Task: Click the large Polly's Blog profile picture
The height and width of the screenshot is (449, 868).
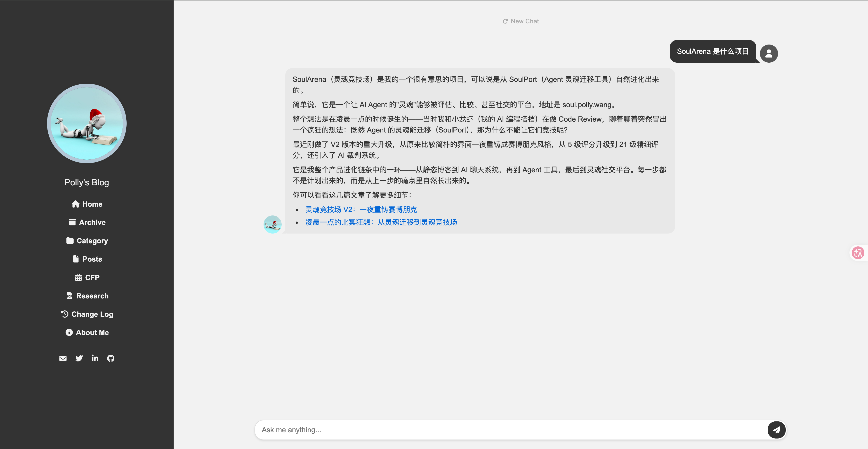Action: click(x=87, y=123)
